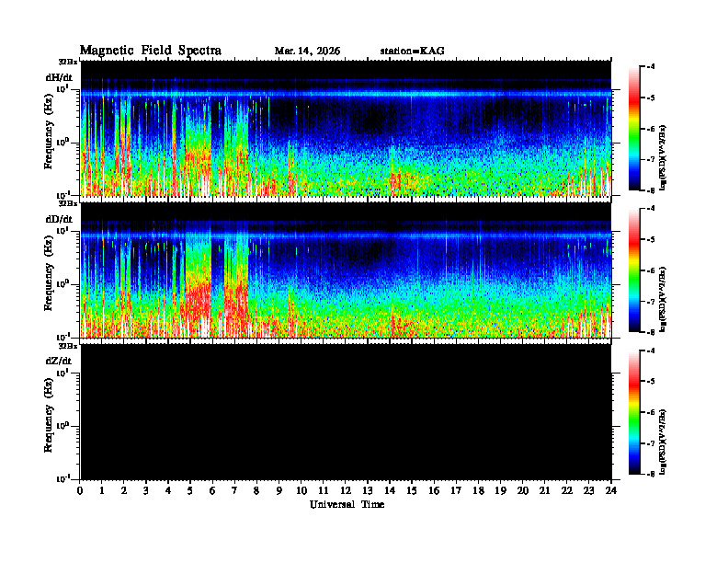728x563 pixels.
Task: Click the '32Hz' label above dD/dt panel
Action: click(x=68, y=203)
